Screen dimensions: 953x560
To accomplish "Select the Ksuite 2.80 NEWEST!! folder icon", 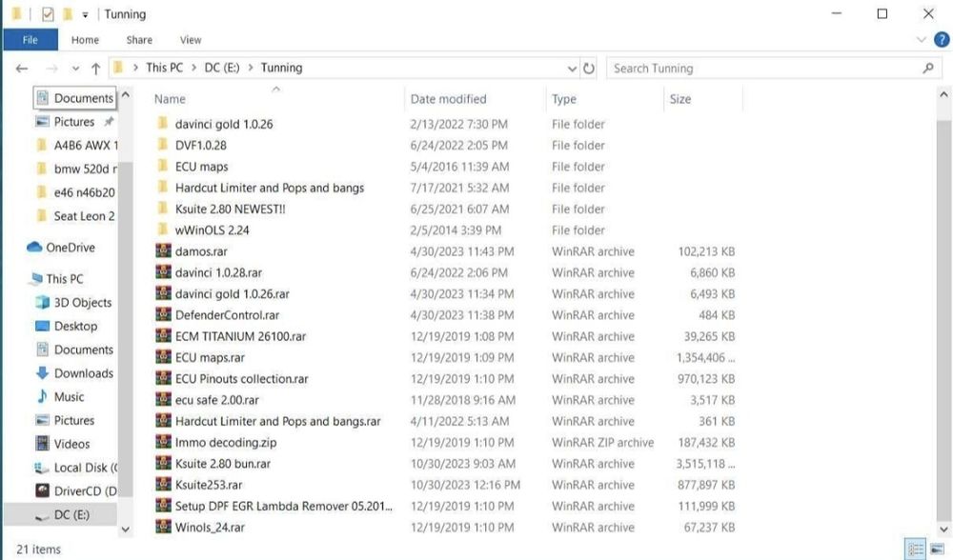I will [163, 210].
